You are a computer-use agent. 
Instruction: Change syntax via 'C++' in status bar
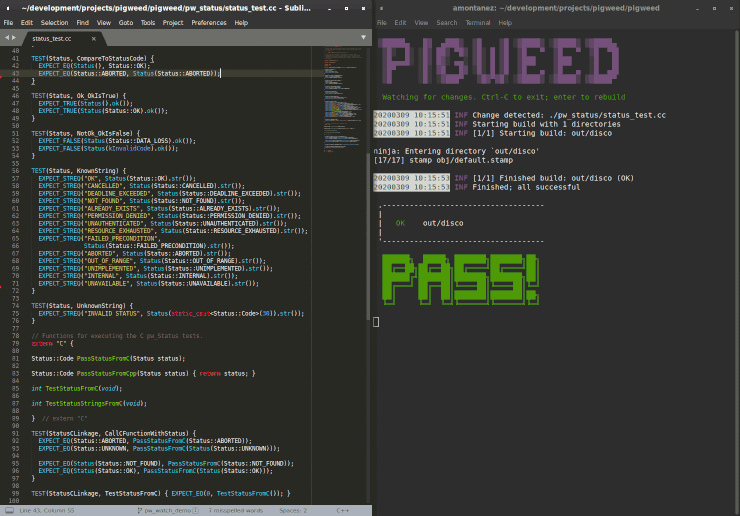point(343,510)
